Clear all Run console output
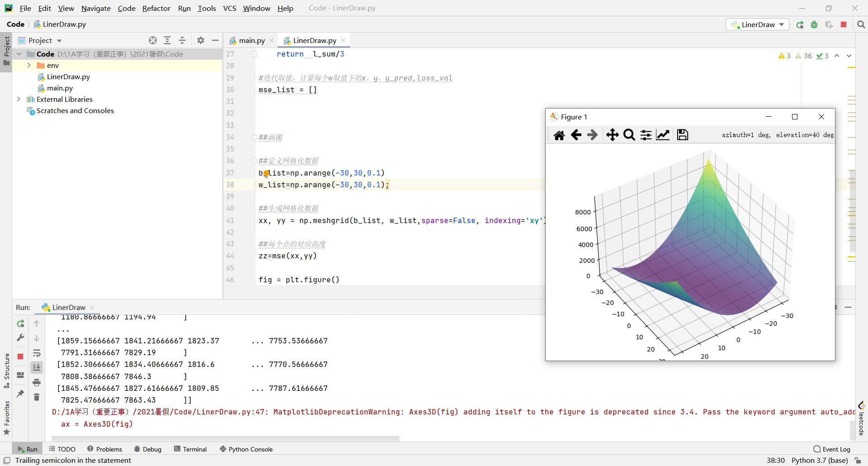This screenshot has height=466, width=868. point(37,397)
